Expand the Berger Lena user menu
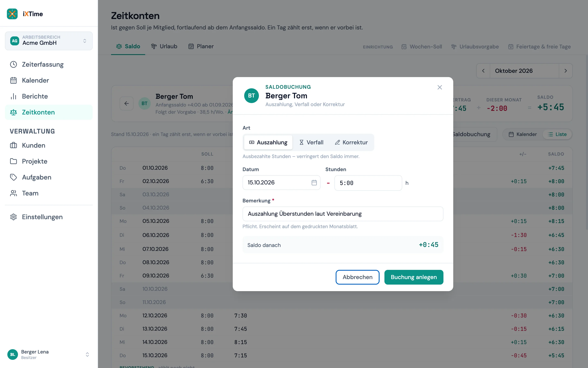The image size is (588, 368). pyautogui.click(x=49, y=354)
